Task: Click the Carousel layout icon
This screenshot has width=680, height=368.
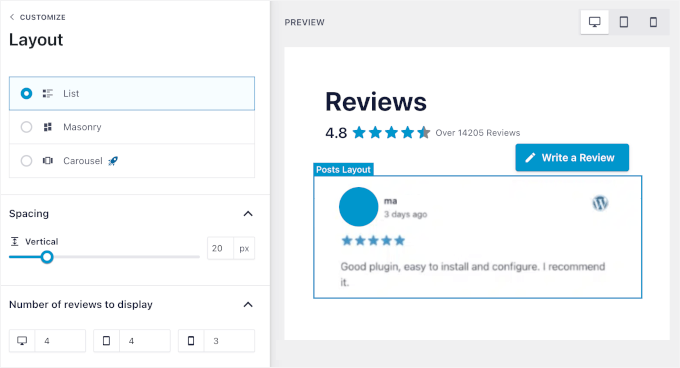Action: coord(48,161)
